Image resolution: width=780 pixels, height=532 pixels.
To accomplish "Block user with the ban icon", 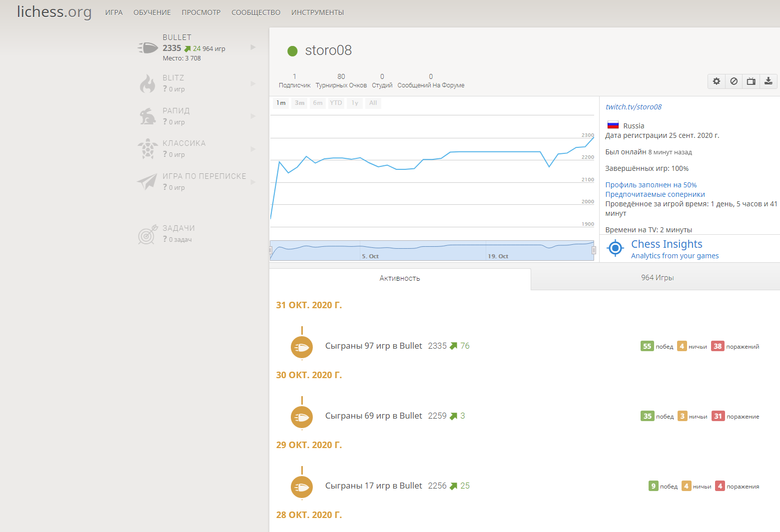I will click(734, 81).
